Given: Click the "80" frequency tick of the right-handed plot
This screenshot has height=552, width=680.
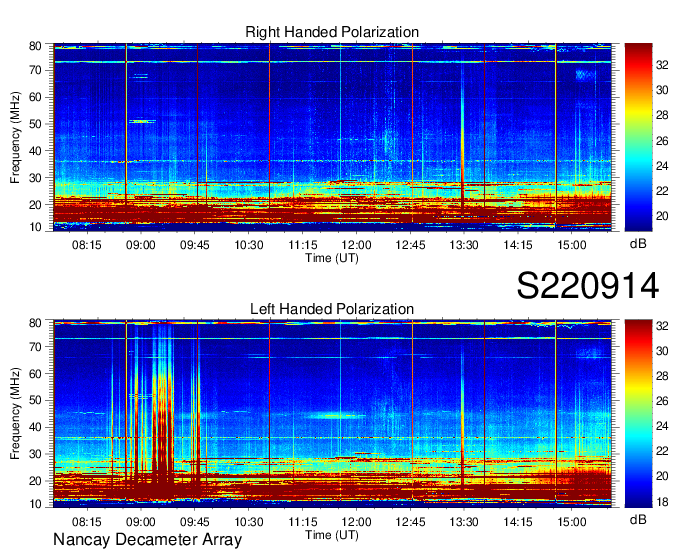Looking at the screenshot, I should (35, 46).
